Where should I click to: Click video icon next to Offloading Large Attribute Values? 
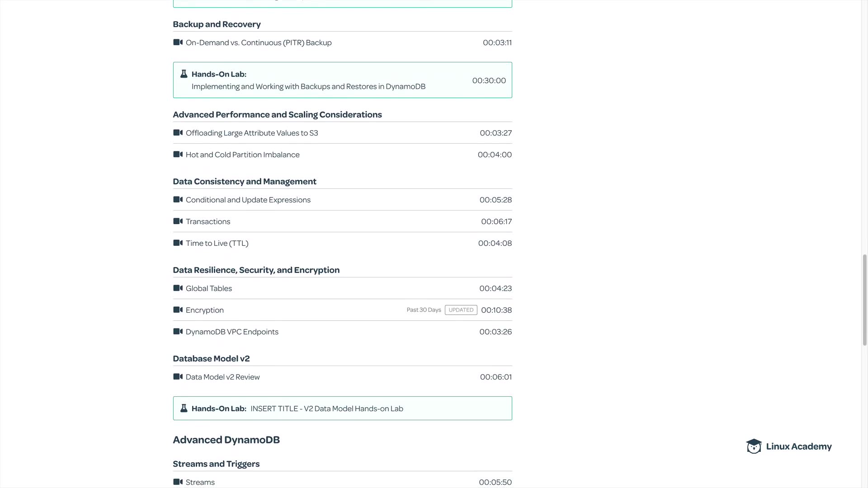coord(178,133)
